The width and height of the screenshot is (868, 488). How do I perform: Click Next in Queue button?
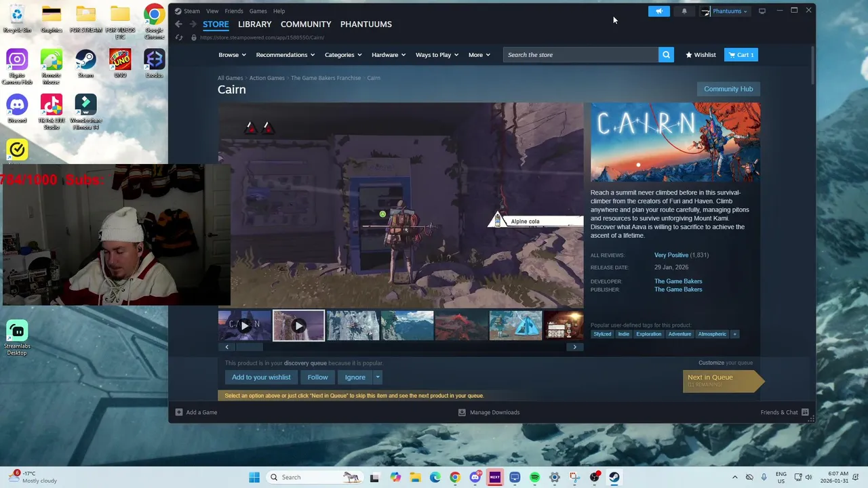(x=723, y=381)
